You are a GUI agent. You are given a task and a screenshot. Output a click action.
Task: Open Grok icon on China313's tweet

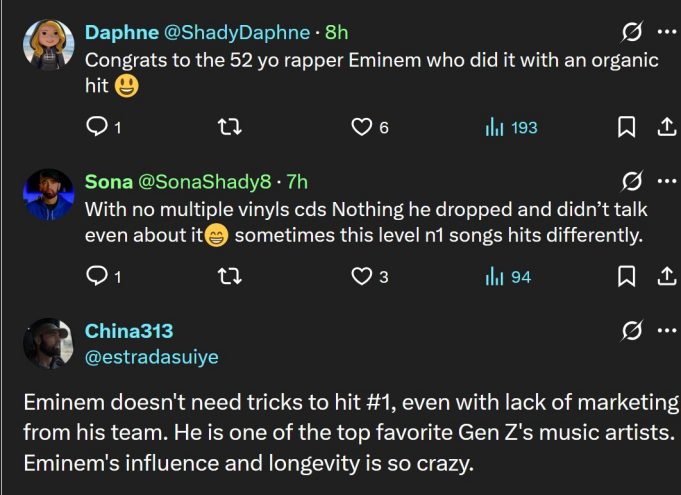tap(631, 330)
